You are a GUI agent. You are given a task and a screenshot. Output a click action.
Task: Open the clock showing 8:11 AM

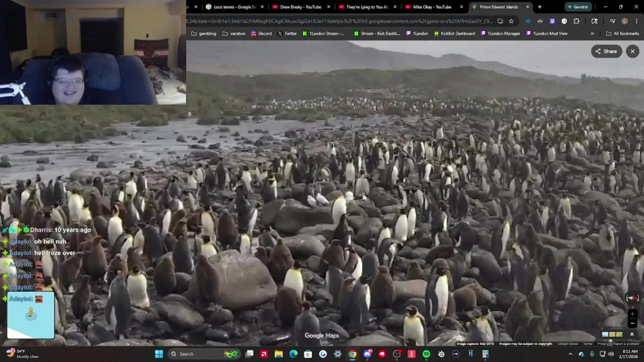tap(629, 354)
